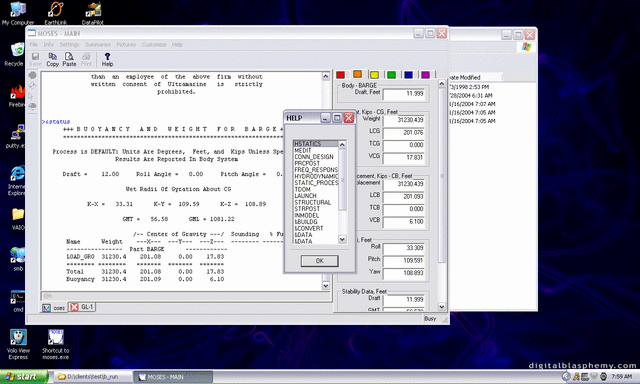
Task: Select the smb desktop shortcut
Action: tap(18, 259)
